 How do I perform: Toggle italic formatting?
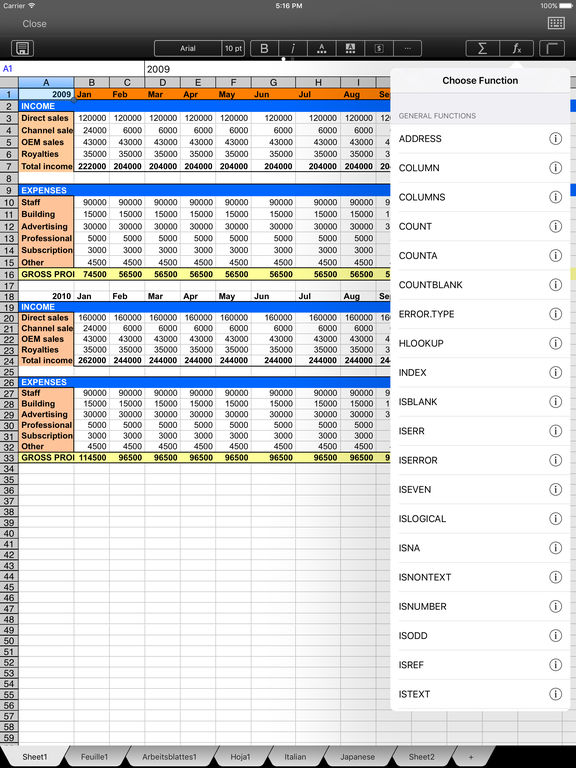click(293, 48)
